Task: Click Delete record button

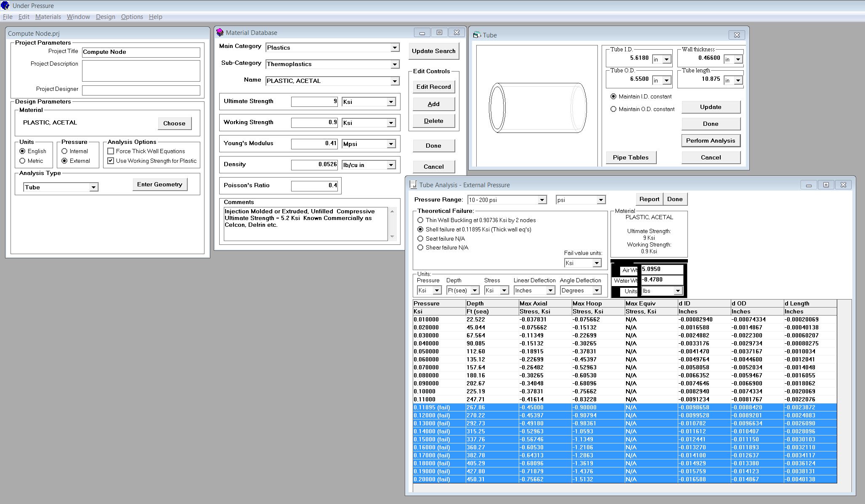Action: [x=433, y=121]
